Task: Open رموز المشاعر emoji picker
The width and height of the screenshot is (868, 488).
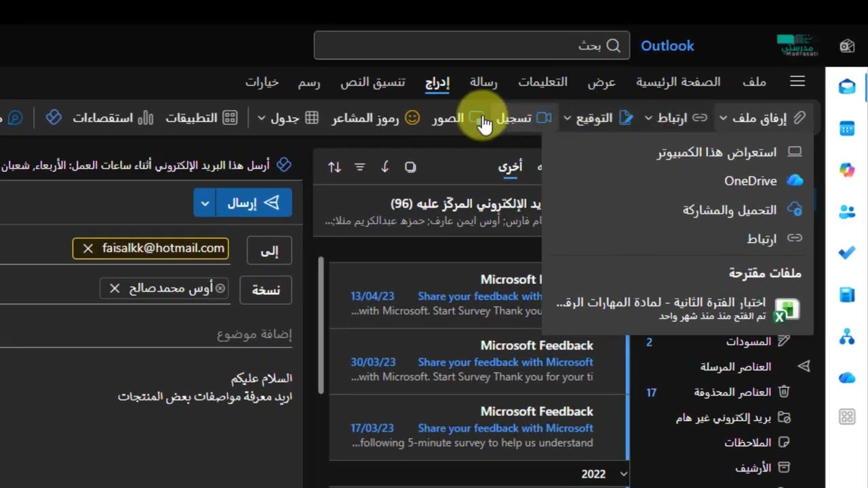Action: 376,118
